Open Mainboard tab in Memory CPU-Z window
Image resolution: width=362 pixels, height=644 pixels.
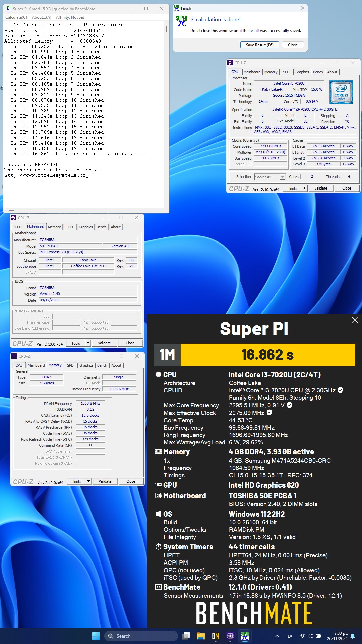coord(36,365)
